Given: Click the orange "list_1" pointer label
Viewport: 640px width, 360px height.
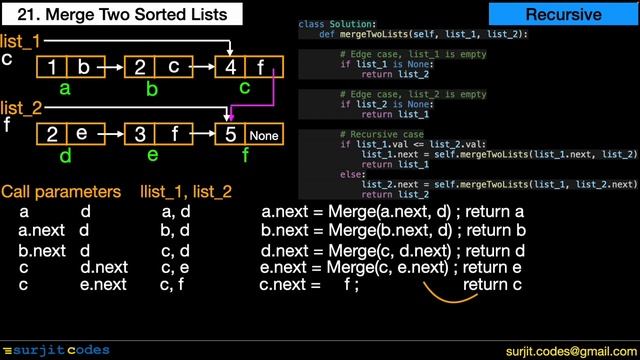Looking at the screenshot, I should pyautogui.click(x=20, y=41).
